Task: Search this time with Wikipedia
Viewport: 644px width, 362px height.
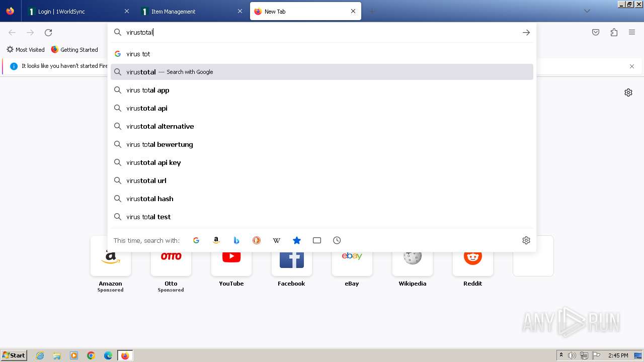Action: [x=277, y=240]
